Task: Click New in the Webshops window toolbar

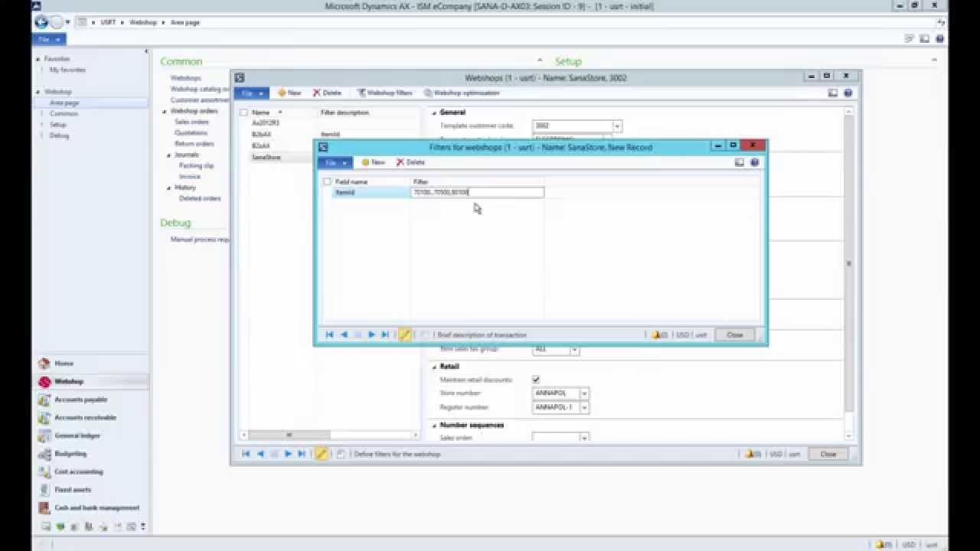Action: pos(289,93)
